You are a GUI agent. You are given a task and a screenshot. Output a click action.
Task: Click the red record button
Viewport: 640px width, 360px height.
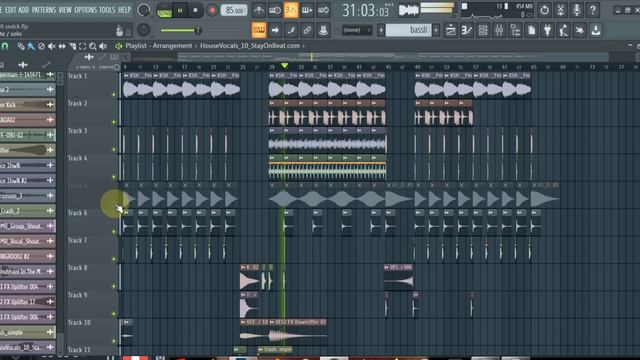coord(212,11)
